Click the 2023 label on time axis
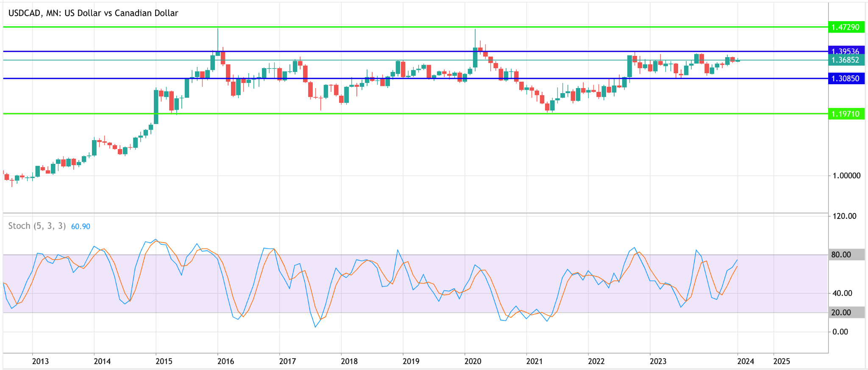The image size is (868, 370). point(658,361)
